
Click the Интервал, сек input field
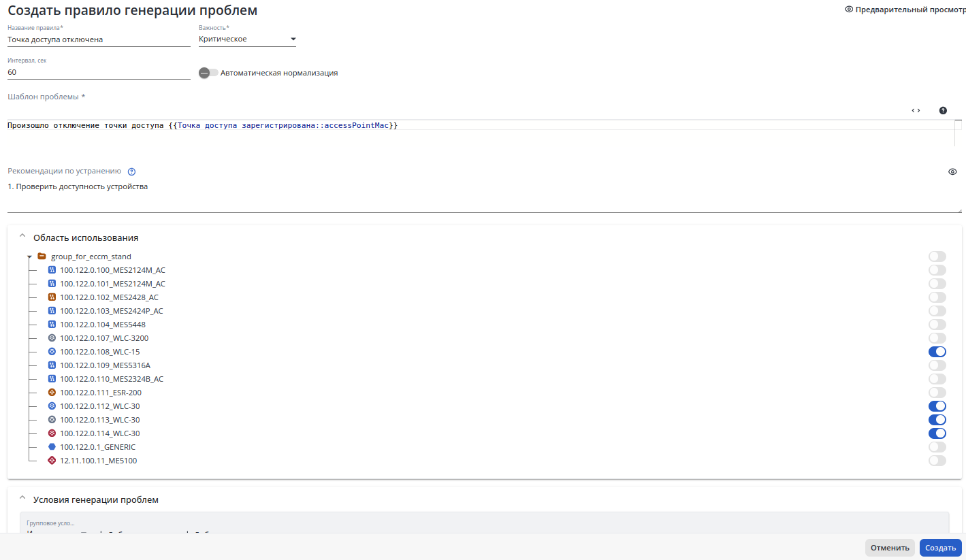(x=99, y=72)
